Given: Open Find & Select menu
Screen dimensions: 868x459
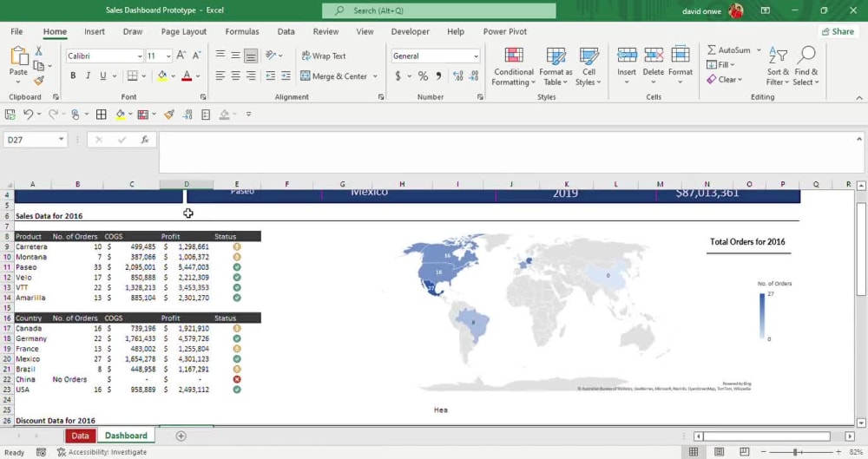Looking at the screenshot, I should pos(806,67).
